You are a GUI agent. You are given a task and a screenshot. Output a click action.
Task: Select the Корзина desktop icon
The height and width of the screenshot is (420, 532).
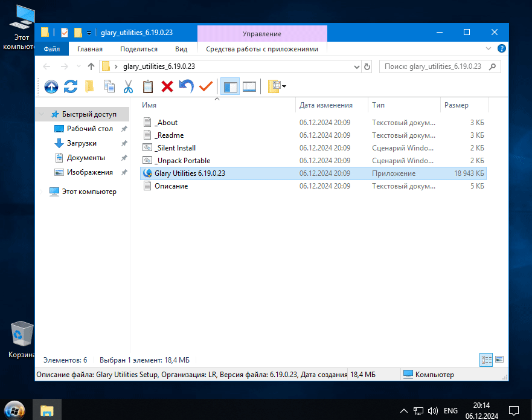click(22, 340)
